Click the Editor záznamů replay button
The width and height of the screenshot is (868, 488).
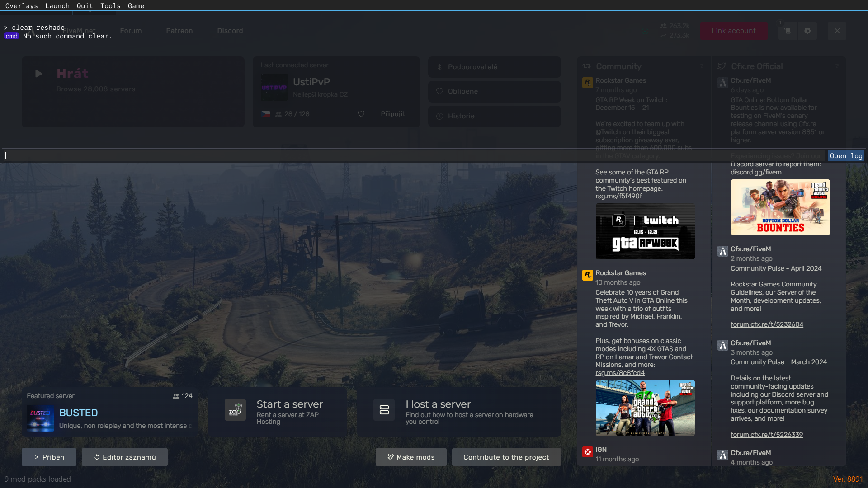click(125, 457)
